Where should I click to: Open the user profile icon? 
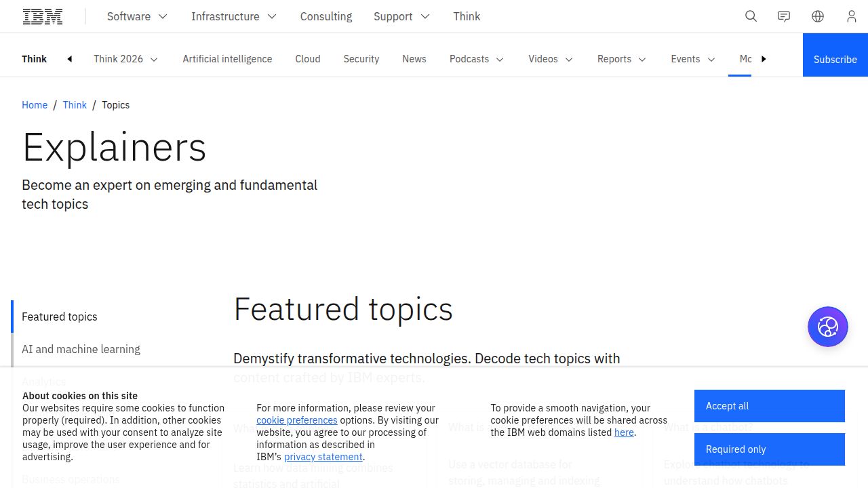pyautogui.click(x=852, y=16)
